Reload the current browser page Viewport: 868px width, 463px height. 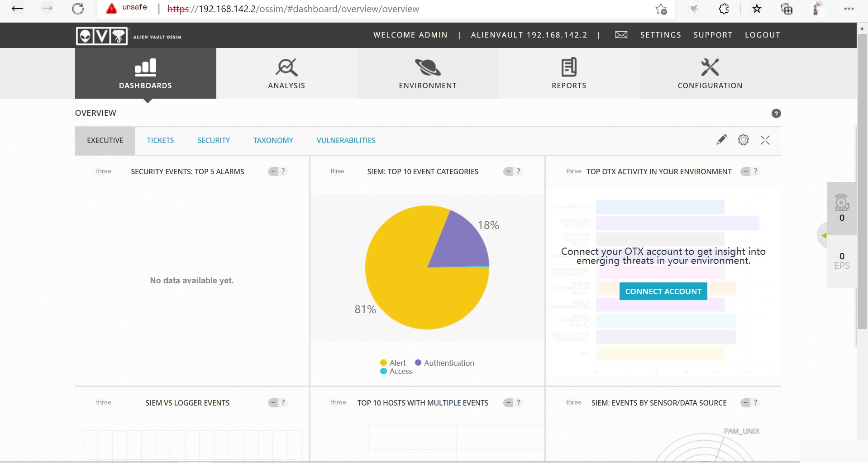click(78, 9)
